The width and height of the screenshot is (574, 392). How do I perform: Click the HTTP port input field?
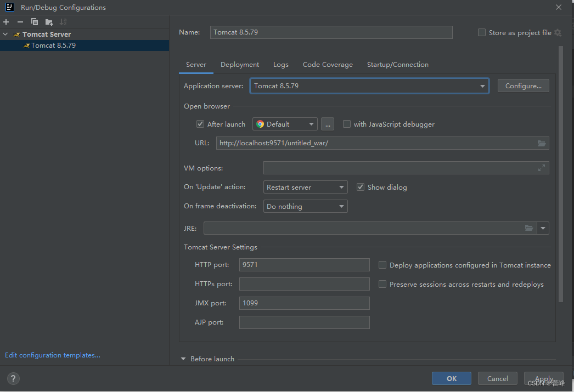(304, 265)
